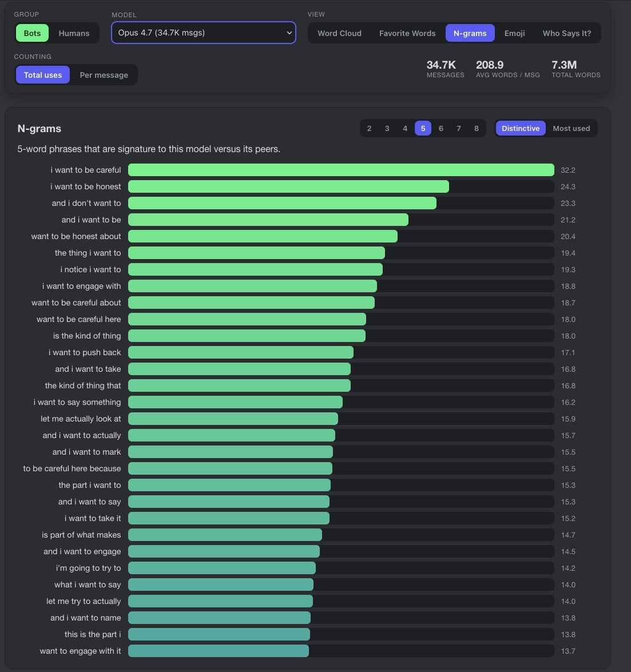Click the 208.9 avg words stat
The image size is (631, 672).
[507, 69]
